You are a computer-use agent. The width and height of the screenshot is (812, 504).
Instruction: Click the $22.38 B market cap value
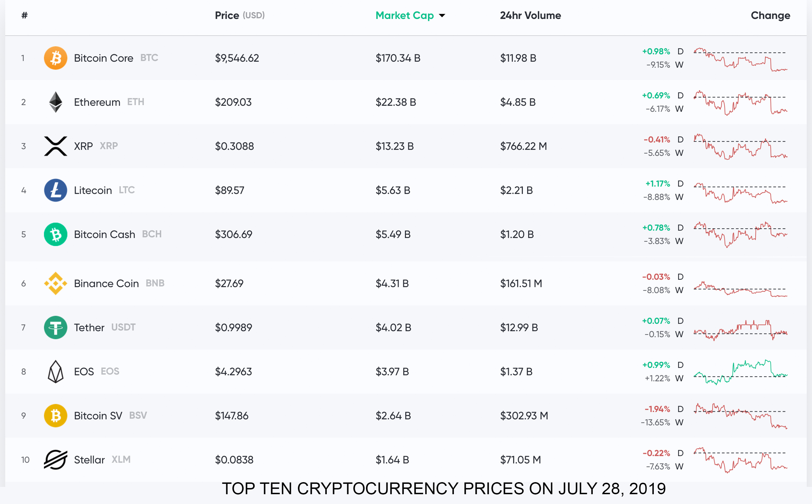396,102
